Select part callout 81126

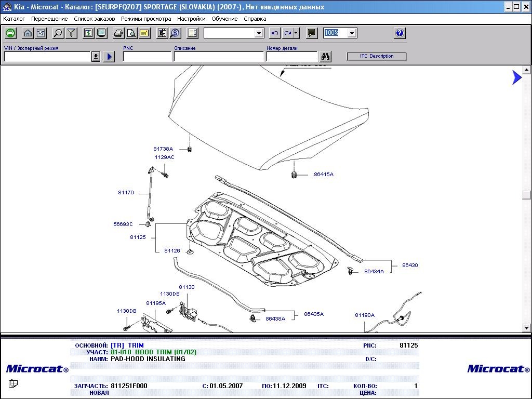pyautogui.click(x=172, y=251)
